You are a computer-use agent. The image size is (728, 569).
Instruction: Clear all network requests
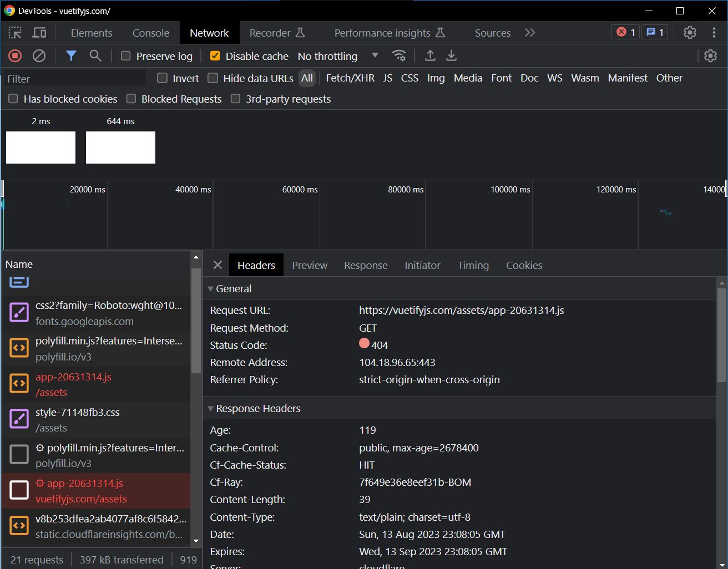[38, 55]
